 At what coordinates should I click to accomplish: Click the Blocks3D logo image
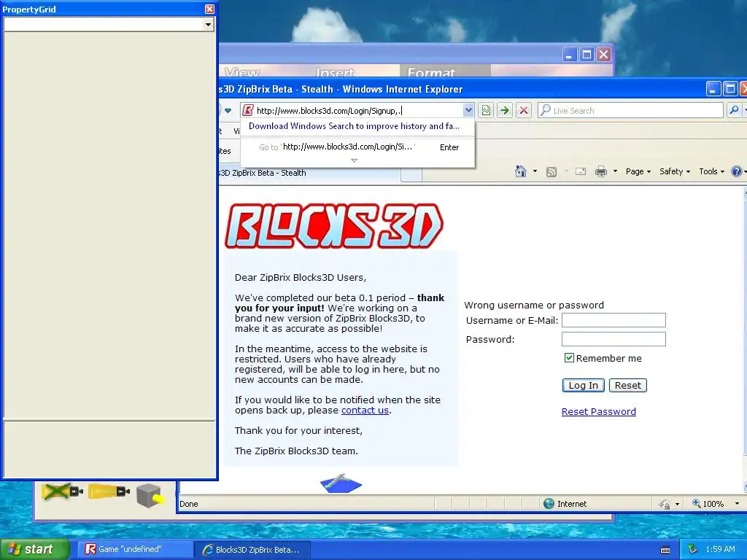[334, 226]
